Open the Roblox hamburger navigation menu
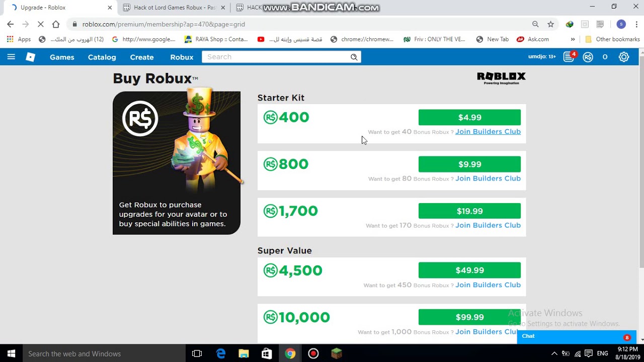The image size is (644, 362). click(x=11, y=57)
